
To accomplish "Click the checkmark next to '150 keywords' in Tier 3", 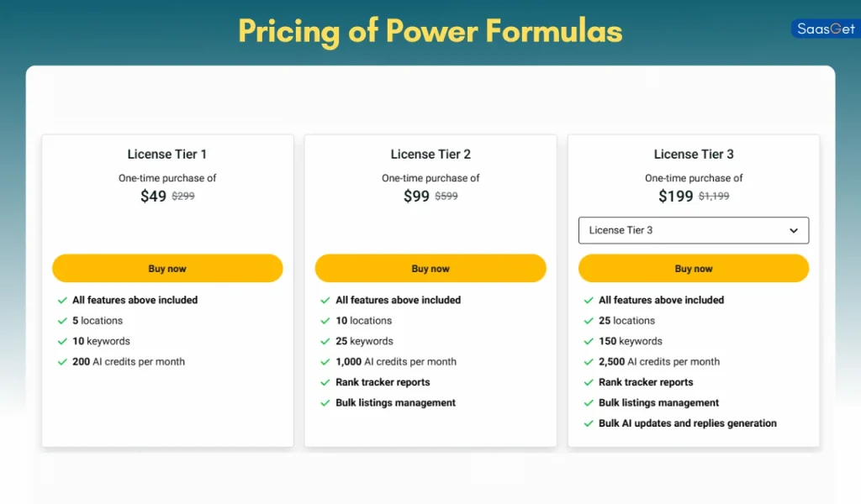I will point(589,341).
